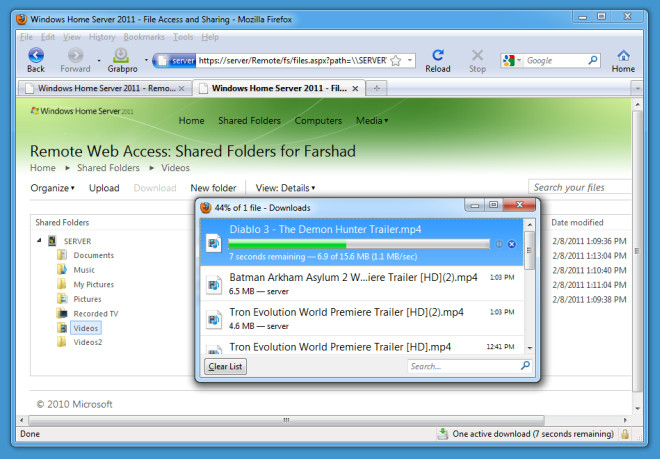The width and height of the screenshot is (660, 459).
Task: Click the status bar download arrow icon
Action: pyautogui.click(x=442, y=434)
